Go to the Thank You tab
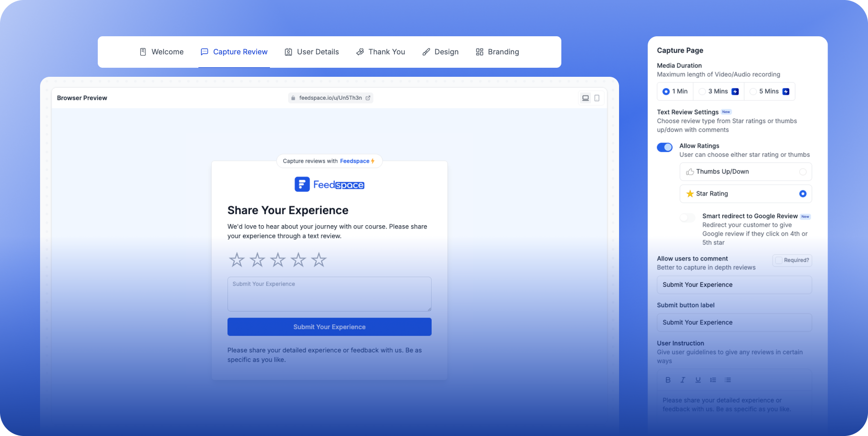Viewport: 868px width, 436px height. click(381, 52)
